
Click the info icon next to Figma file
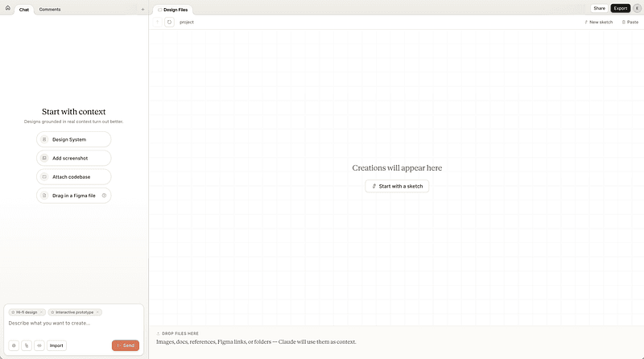tap(105, 196)
